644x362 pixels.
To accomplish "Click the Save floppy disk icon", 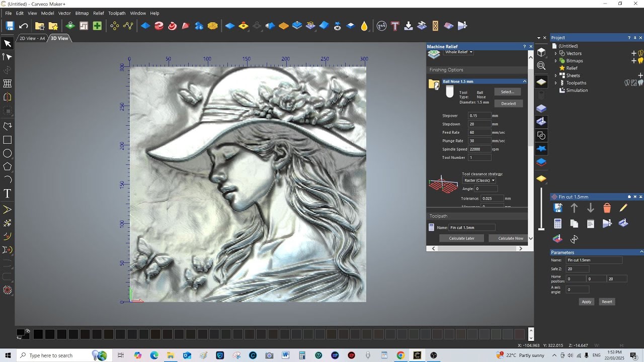I will pos(10,26).
